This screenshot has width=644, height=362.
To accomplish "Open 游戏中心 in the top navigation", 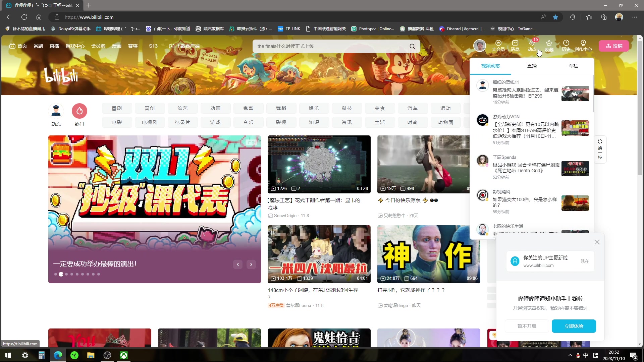I will click(x=75, y=46).
